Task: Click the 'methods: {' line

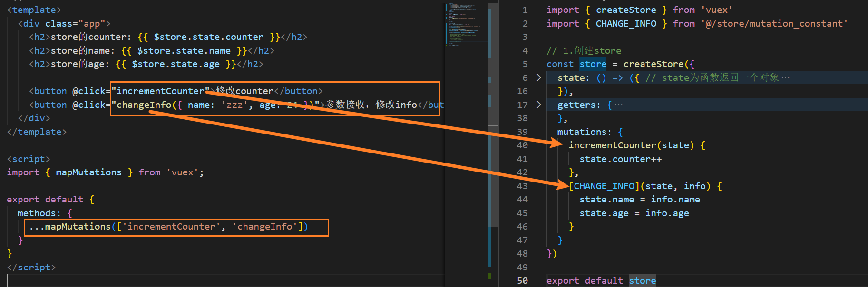Action: pos(45,213)
